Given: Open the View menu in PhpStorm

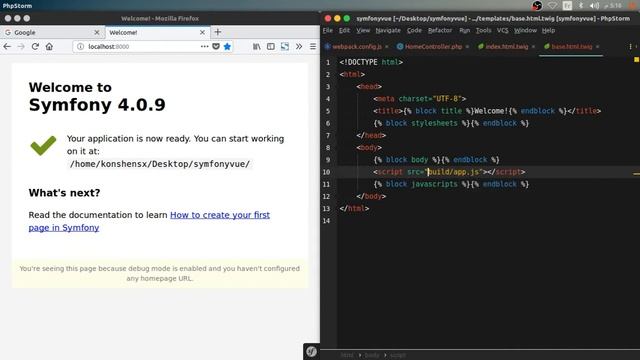Looking at the screenshot, I should [x=363, y=31].
